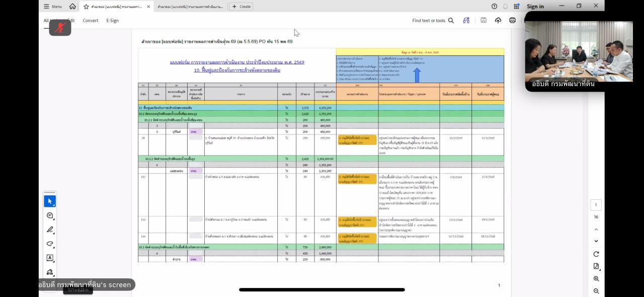This screenshot has width=644, height=297.
Task: Switch to the second document tab
Action: (x=190, y=7)
